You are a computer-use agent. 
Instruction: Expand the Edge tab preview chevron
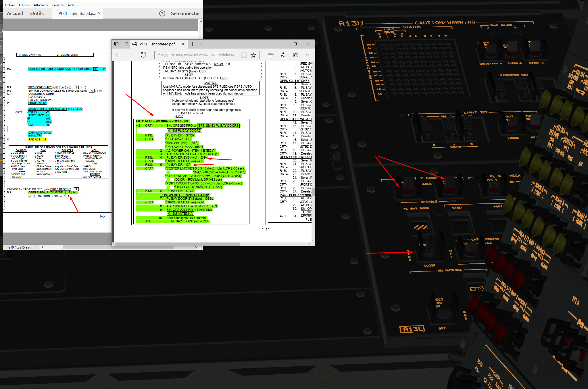[x=201, y=44]
